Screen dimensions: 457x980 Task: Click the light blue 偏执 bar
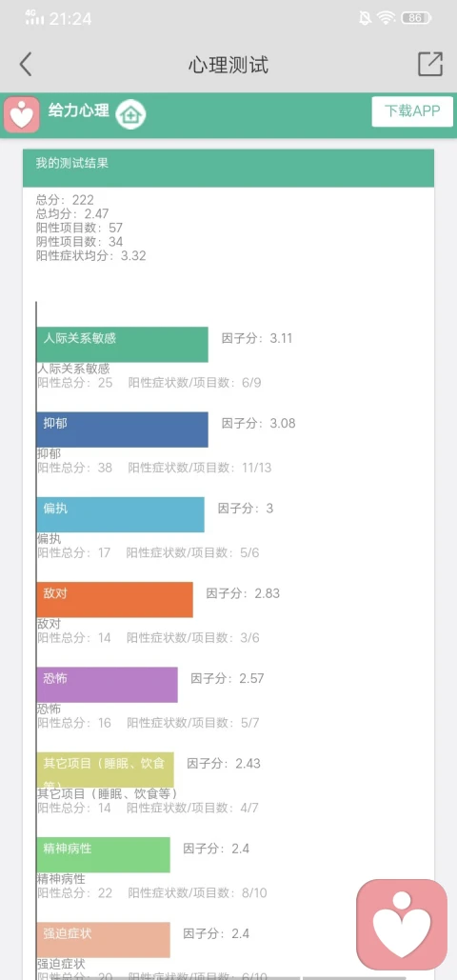point(120,514)
